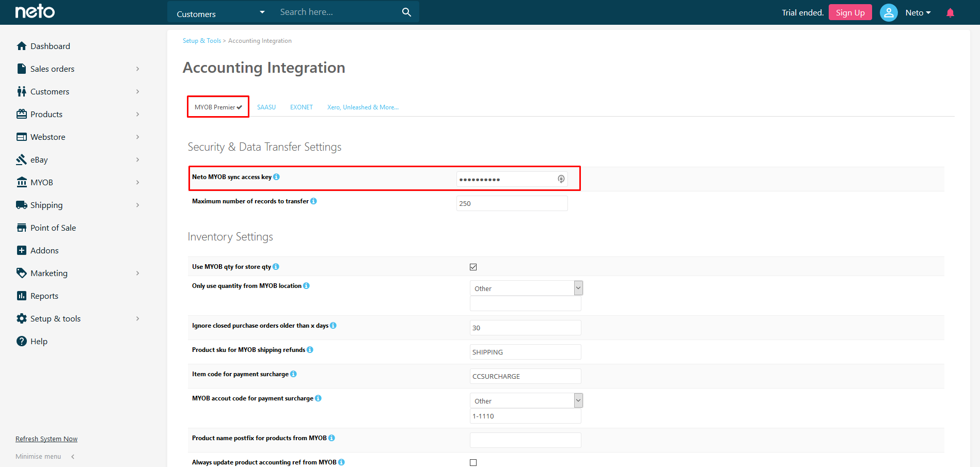This screenshot has width=980, height=467.
Task: Expand the Products submenu chevron
Action: 137,114
